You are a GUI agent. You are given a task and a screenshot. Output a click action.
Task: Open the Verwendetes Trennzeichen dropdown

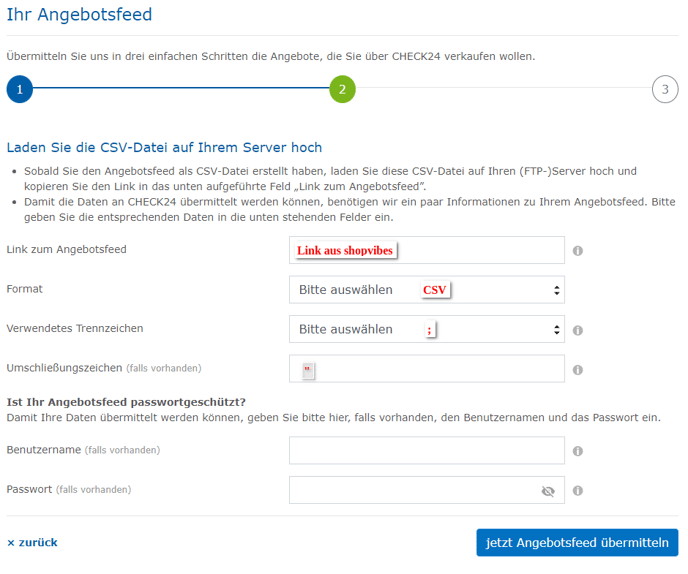coord(426,329)
